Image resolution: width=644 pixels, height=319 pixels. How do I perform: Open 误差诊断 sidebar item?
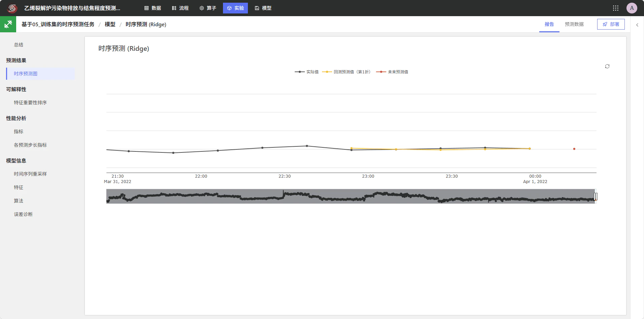tap(23, 214)
